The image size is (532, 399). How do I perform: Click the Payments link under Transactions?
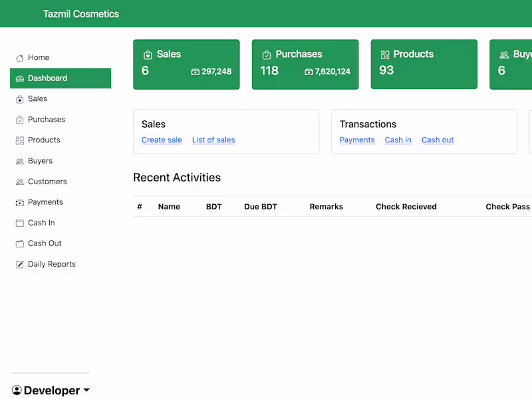357,140
